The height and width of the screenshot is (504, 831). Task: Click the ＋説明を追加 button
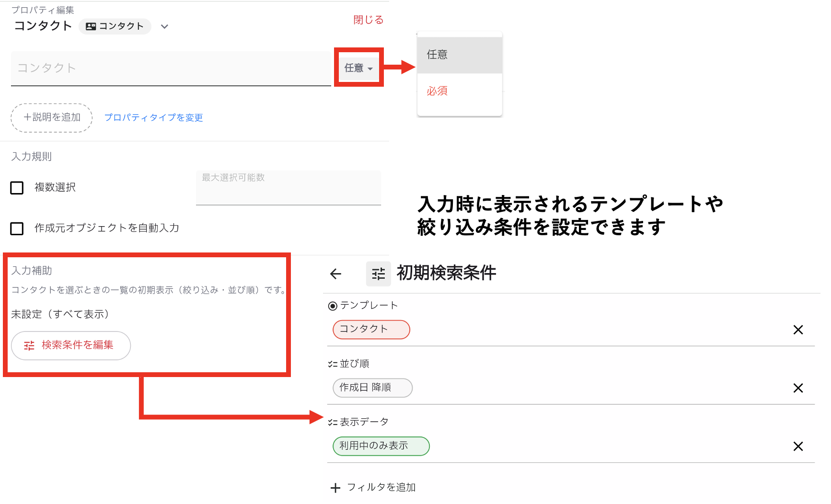[52, 117]
